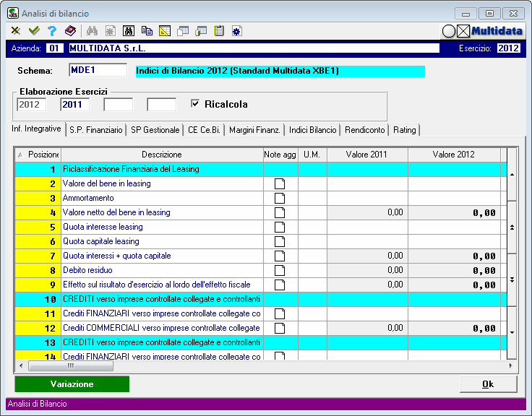Open note icon in row 12
The height and width of the screenshot is (416, 532).
point(280,328)
